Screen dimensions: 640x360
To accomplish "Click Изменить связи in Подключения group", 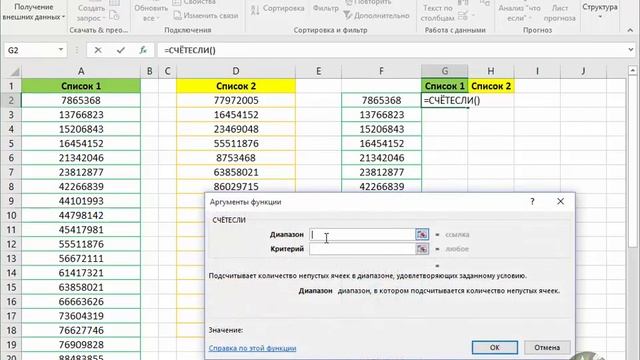I will (x=206, y=16).
